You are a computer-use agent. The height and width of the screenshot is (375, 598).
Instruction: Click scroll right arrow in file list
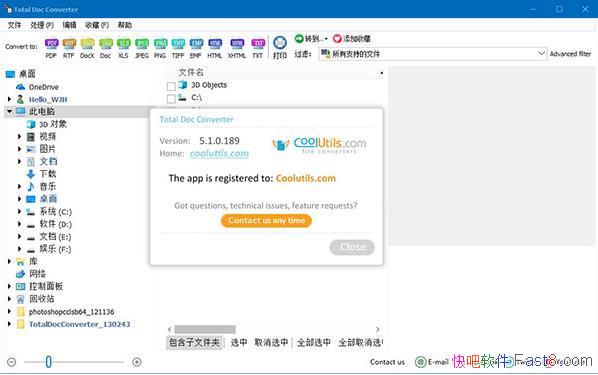coord(377,329)
